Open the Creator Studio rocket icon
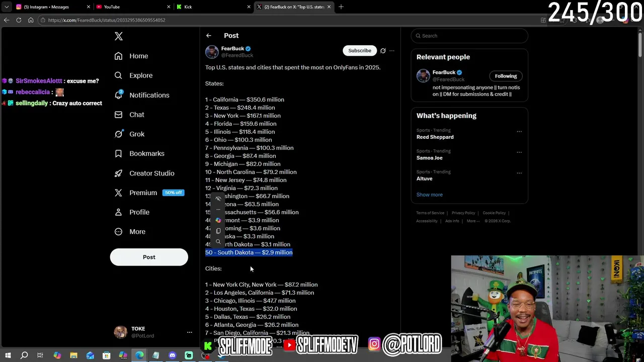The width and height of the screenshot is (644, 362). [118, 173]
